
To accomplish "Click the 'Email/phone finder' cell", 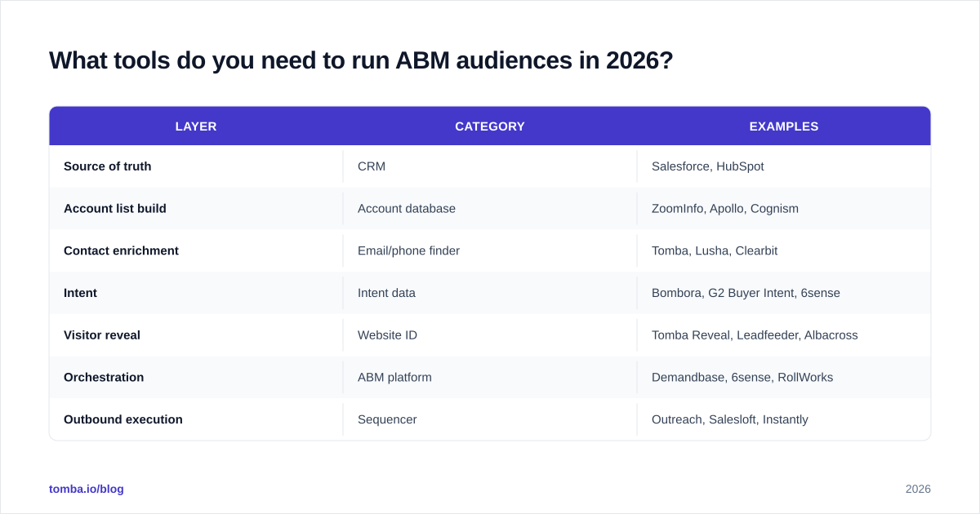I will coord(490,251).
